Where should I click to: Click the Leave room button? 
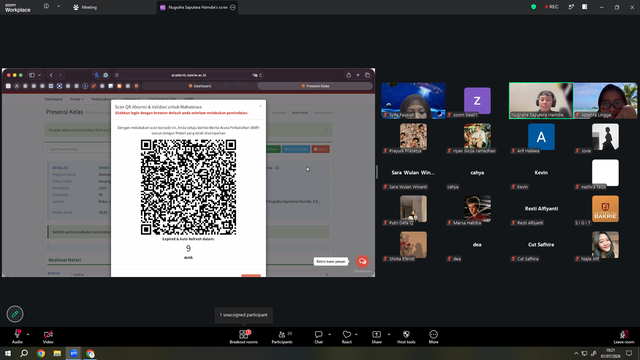coord(624,337)
